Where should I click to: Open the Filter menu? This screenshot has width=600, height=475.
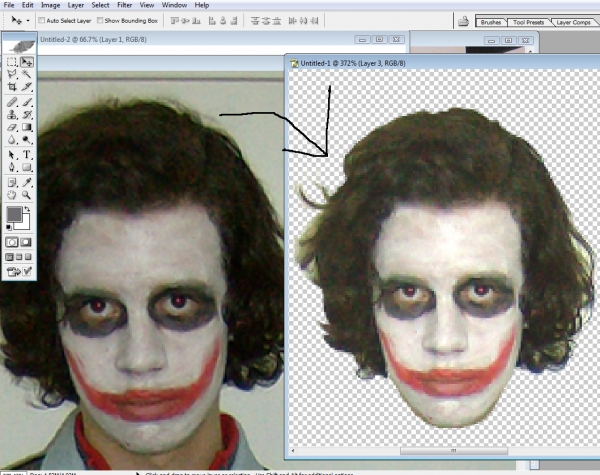124,5
